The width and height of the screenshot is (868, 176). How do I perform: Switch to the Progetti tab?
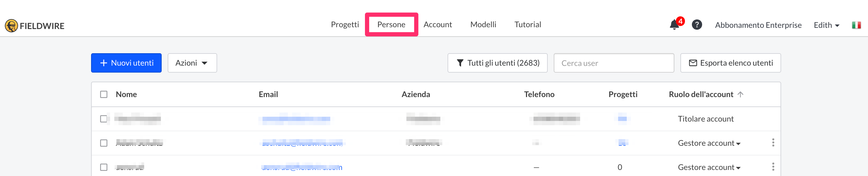click(x=345, y=24)
